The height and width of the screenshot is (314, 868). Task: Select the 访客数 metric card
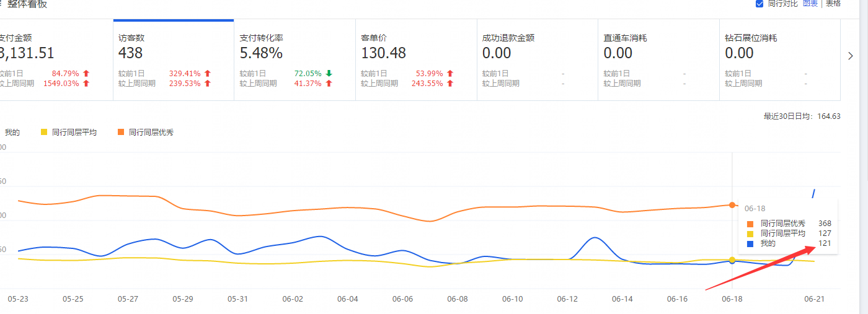click(174, 60)
